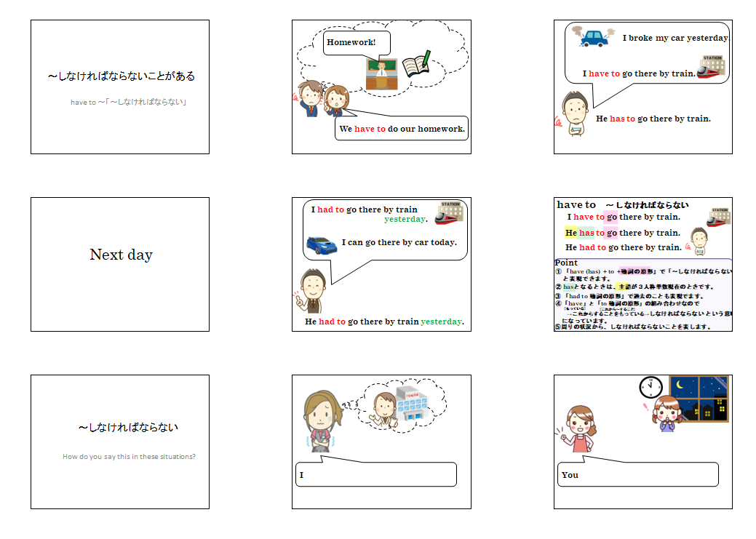The image size is (756, 539).
Task: Click the open book with green pen icon
Action: (x=416, y=64)
